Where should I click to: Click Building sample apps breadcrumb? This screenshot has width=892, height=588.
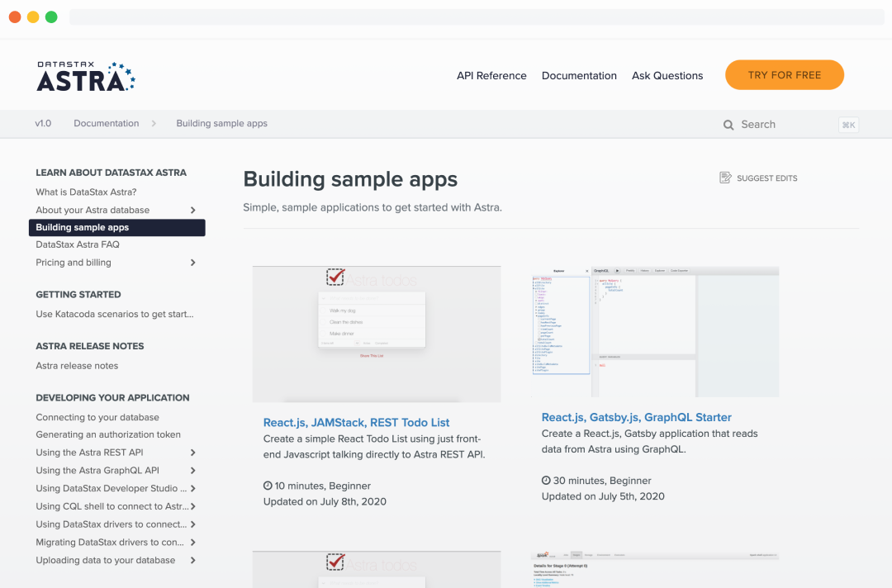[x=222, y=123]
